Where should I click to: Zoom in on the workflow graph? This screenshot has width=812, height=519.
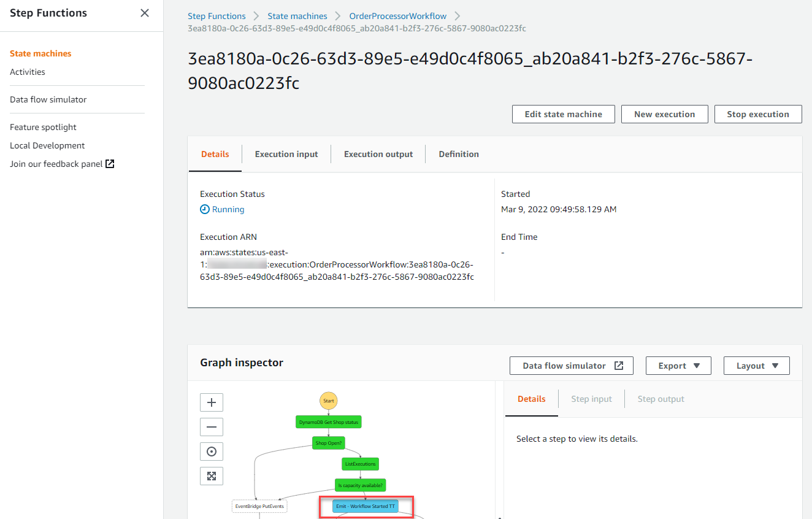click(212, 402)
